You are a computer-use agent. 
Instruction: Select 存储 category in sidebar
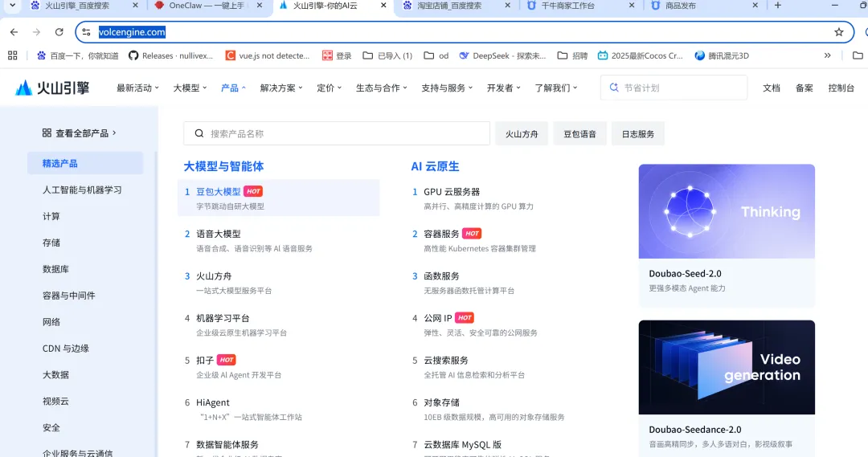tap(51, 243)
